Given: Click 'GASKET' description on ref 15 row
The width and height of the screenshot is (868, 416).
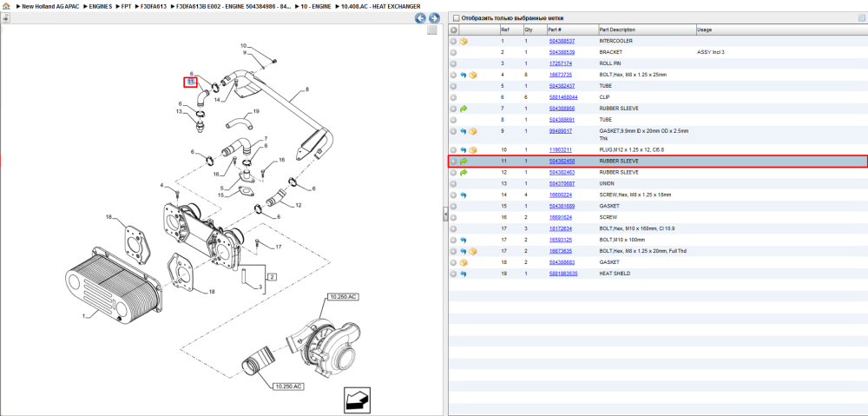Looking at the screenshot, I should point(609,206).
